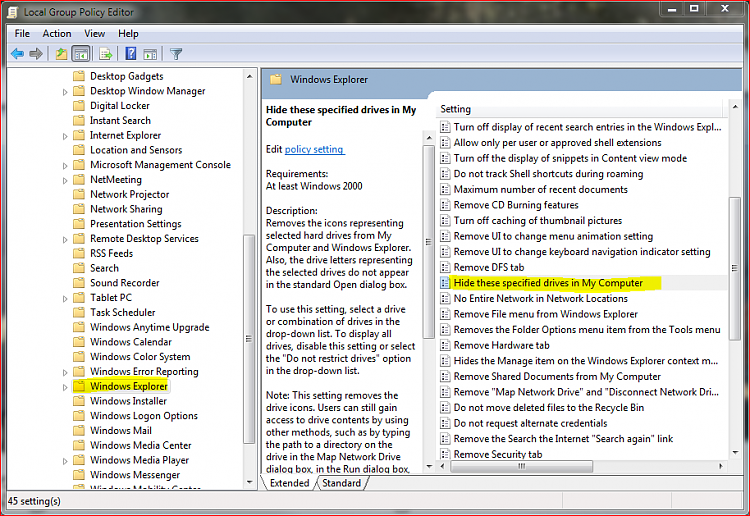Click the policy icon beside Maximum number of recent documents
Image resolution: width=750 pixels, height=516 pixels.
[x=445, y=189]
